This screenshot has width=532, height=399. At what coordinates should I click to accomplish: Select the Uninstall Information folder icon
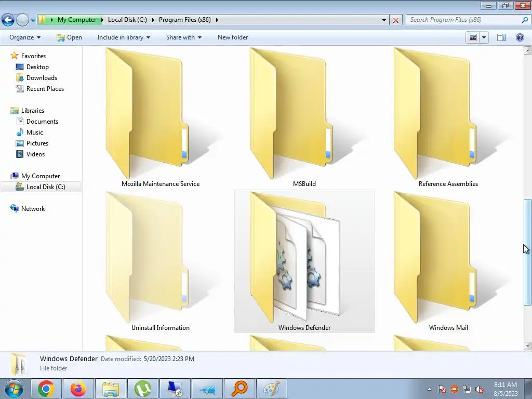point(147,257)
